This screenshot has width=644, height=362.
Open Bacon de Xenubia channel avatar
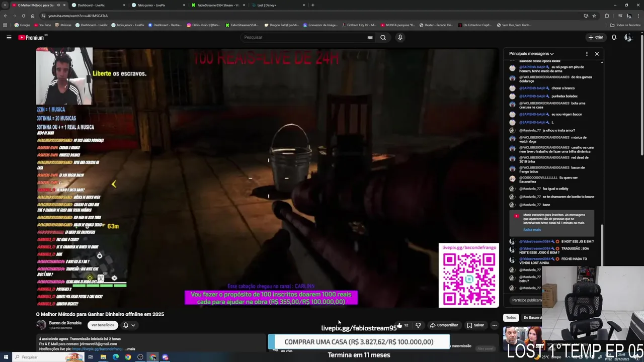pyautogui.click(x=41, y=325)
